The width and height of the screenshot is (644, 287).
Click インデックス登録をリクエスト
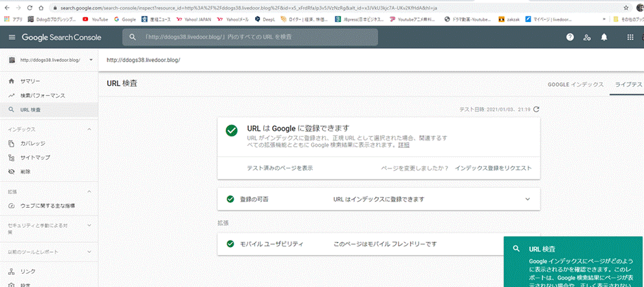pos(493,168)
